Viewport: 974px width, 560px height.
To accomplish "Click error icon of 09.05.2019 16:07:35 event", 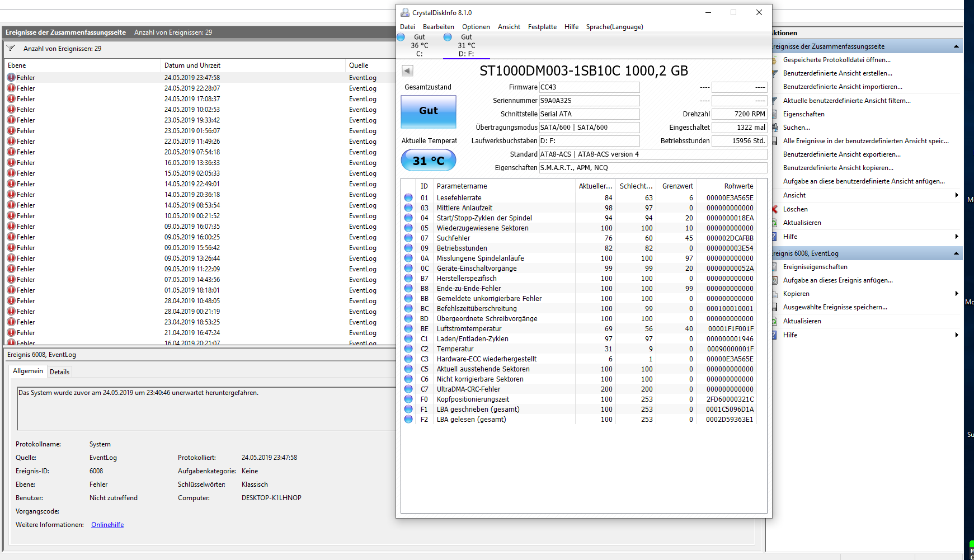I will [x=11, y=227].
